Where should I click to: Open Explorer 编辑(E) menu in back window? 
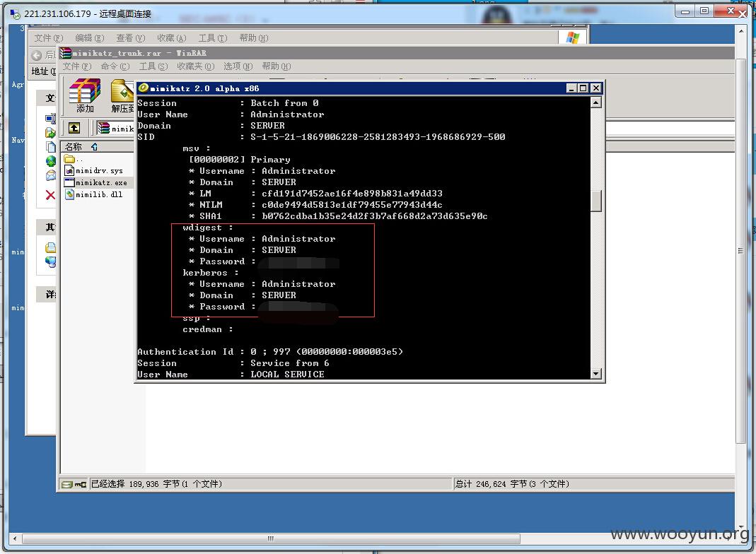[90, 38]
